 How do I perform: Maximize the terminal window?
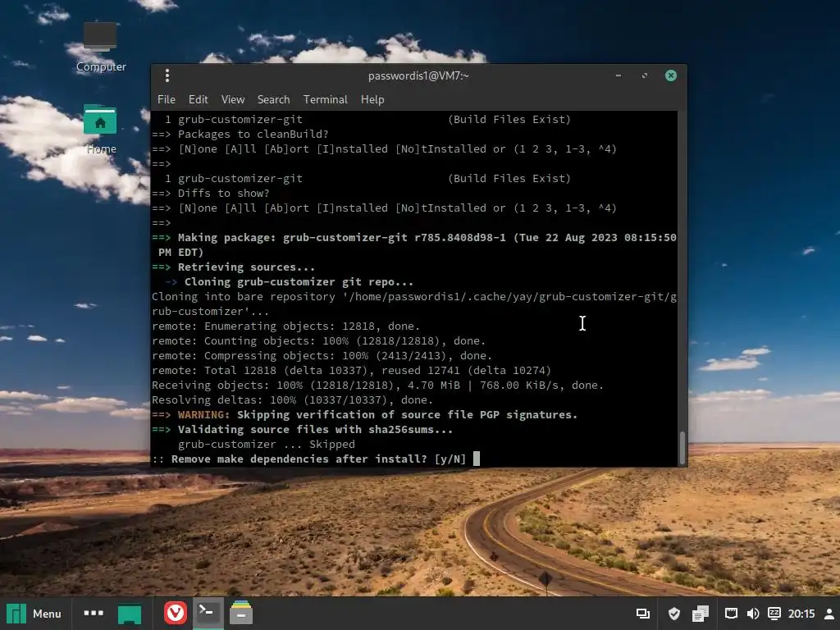645,75
